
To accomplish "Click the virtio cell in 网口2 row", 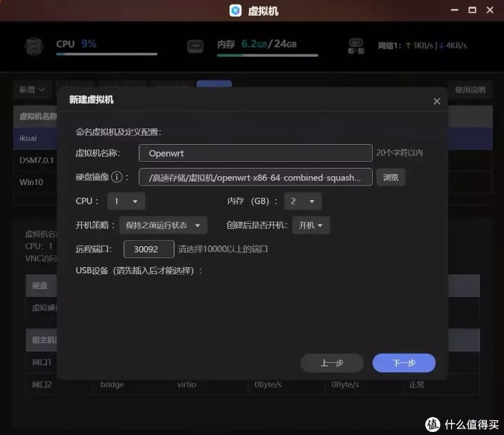I will (x=186, y=384).
